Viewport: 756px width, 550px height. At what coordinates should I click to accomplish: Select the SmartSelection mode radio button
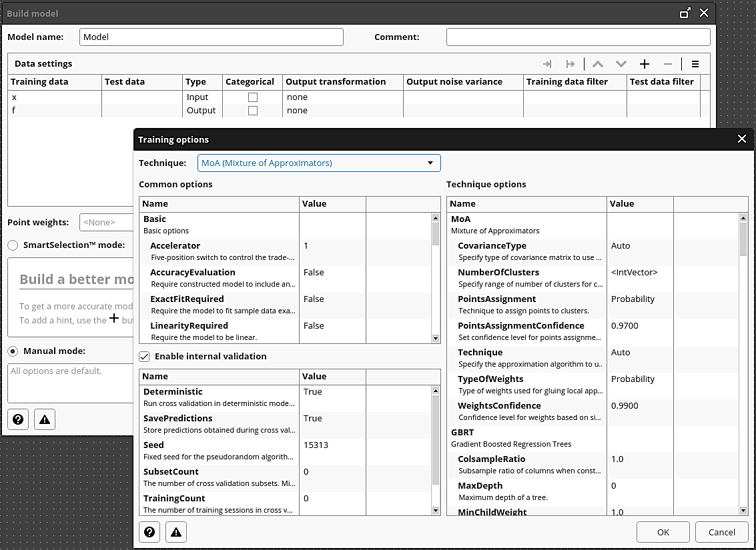pos(13,245)
